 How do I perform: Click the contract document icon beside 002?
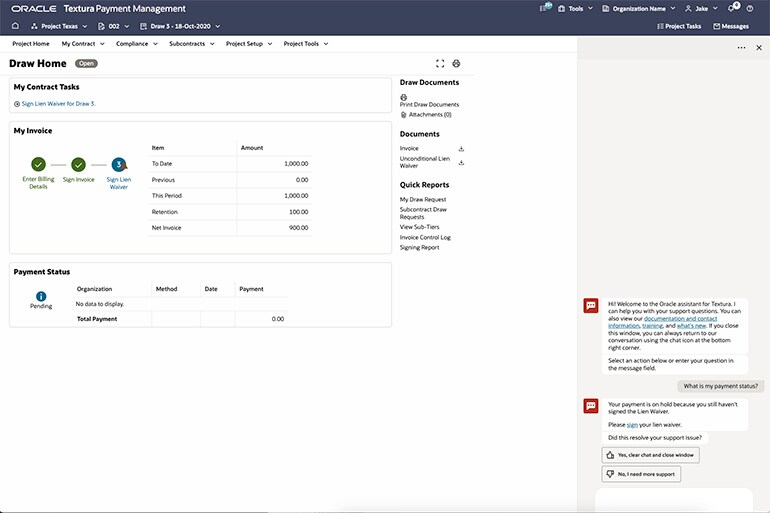(101, 26)
